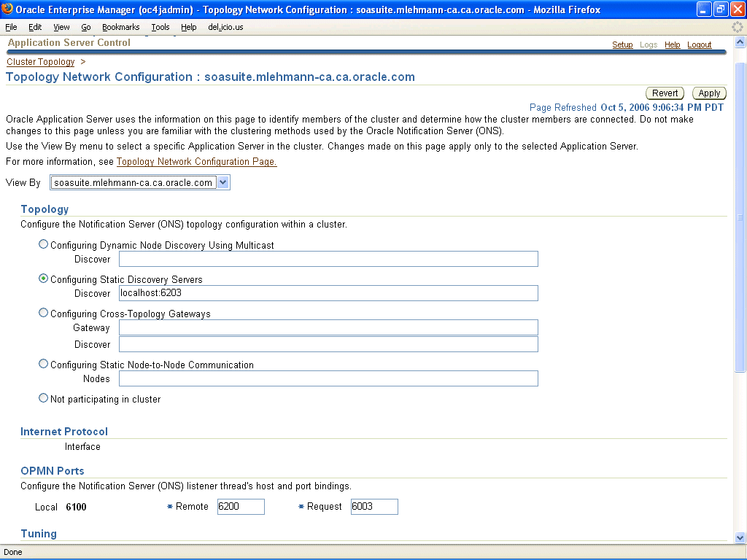The width and height of the screenshot is (747, 560).
Task: Click the Application Server Control header text
Action: 69,42
